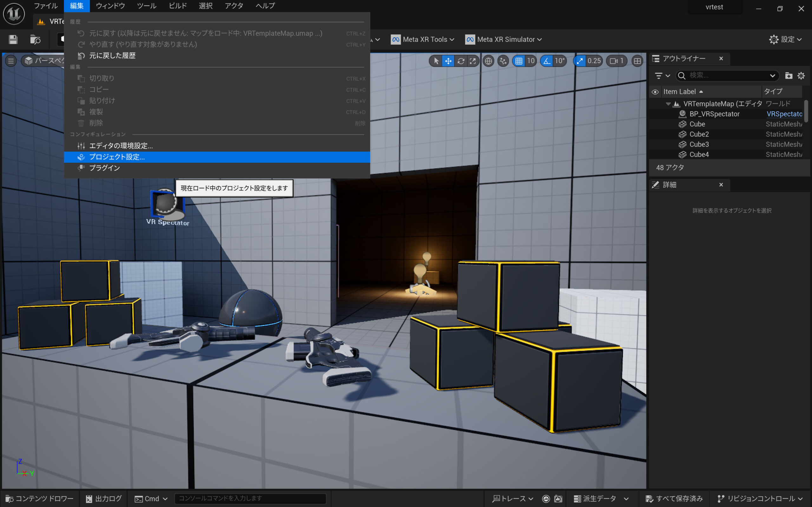Click the save current level icon
This screenshot has width=812, height=507.
[x=13, y=40]
